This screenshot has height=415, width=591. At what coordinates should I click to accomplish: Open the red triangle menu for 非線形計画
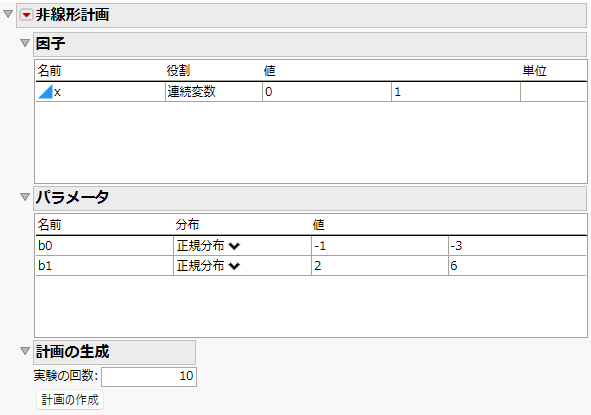[26, 15]
